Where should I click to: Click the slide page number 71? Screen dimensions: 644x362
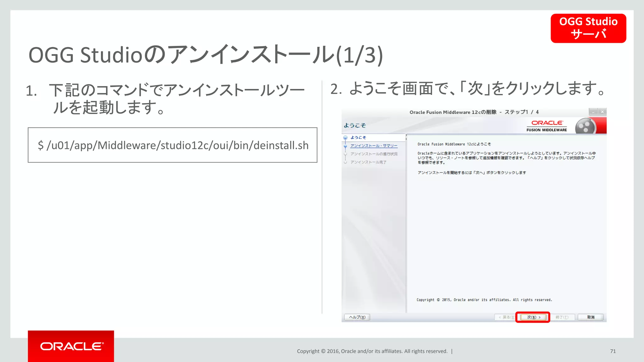tap(613, 351)
